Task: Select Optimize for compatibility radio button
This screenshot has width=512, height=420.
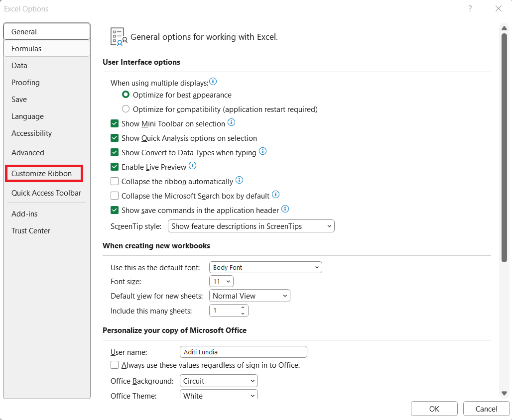Action: point(126,109)
